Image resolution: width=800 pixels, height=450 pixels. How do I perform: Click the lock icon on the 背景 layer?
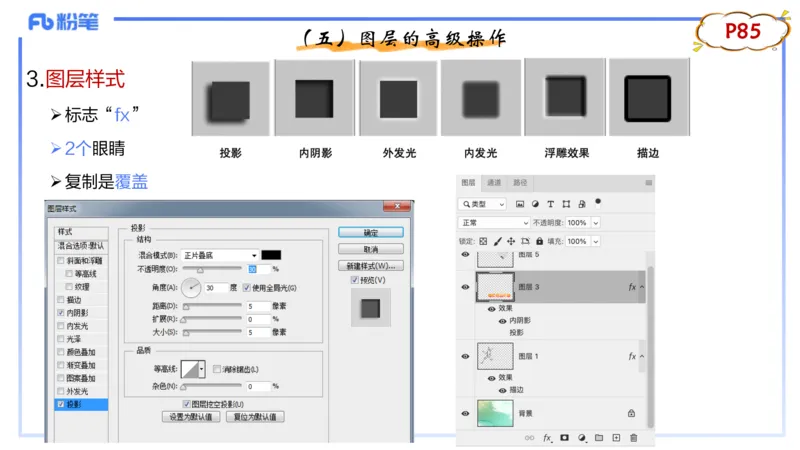pyautogui.click(x=632, y=413)
